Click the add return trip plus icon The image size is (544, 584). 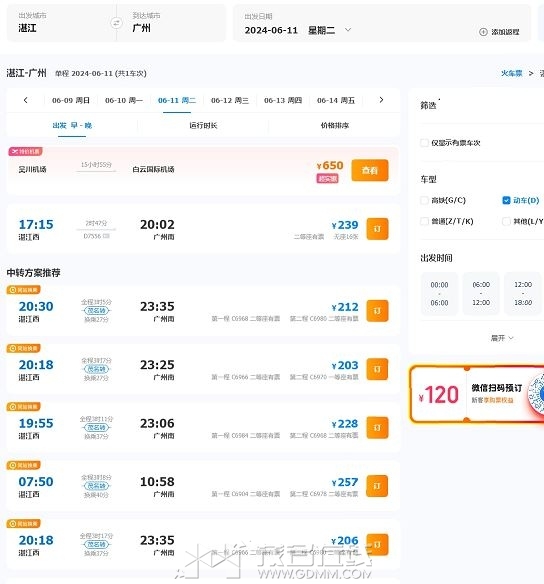click(x=483, y=32)
